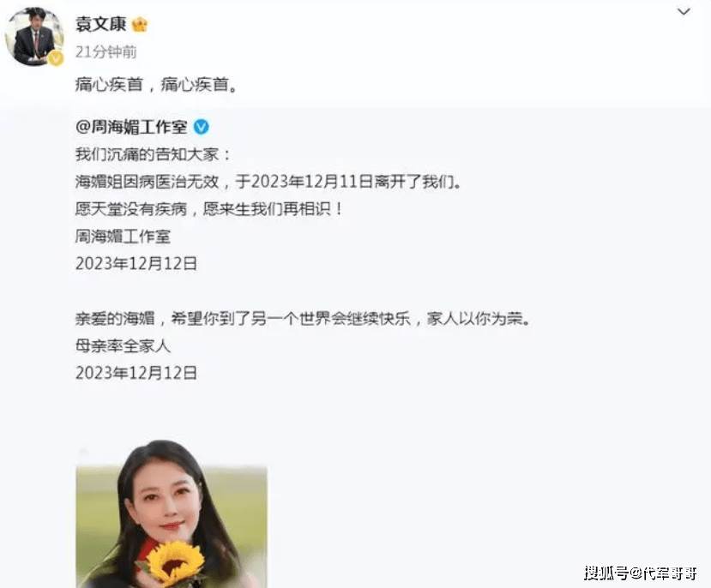Open the post options chevron menu
Viewport: 711px width, 588px height.
click(x=684, y=12)
